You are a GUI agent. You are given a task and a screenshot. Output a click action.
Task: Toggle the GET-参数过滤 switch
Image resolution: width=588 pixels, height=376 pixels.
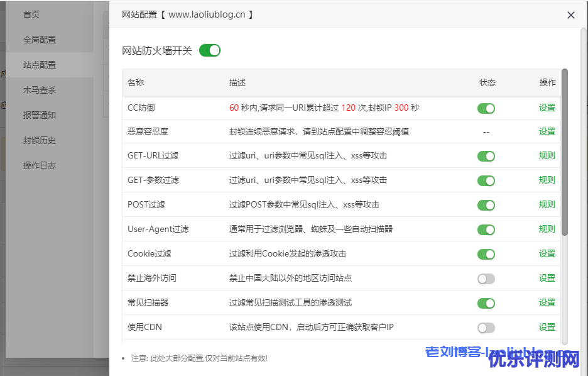click(486, 180)
